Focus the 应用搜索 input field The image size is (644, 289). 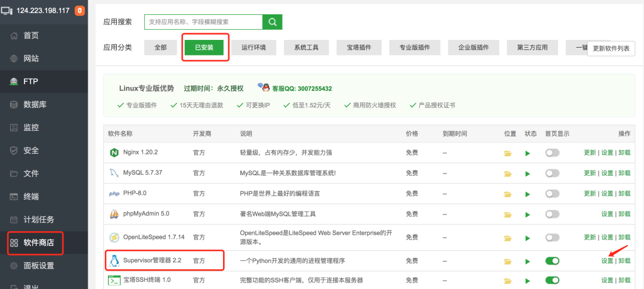(x=203, y=22)
